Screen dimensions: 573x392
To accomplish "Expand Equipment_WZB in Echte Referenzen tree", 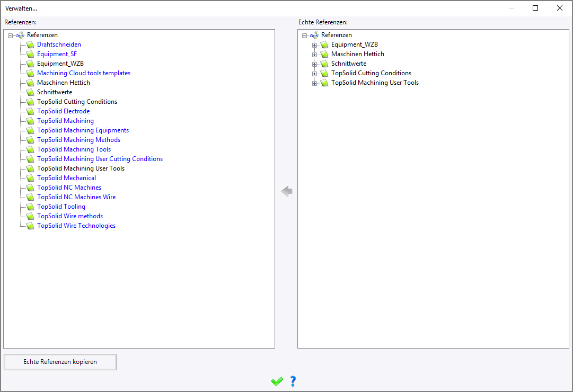I will [314, 45].
